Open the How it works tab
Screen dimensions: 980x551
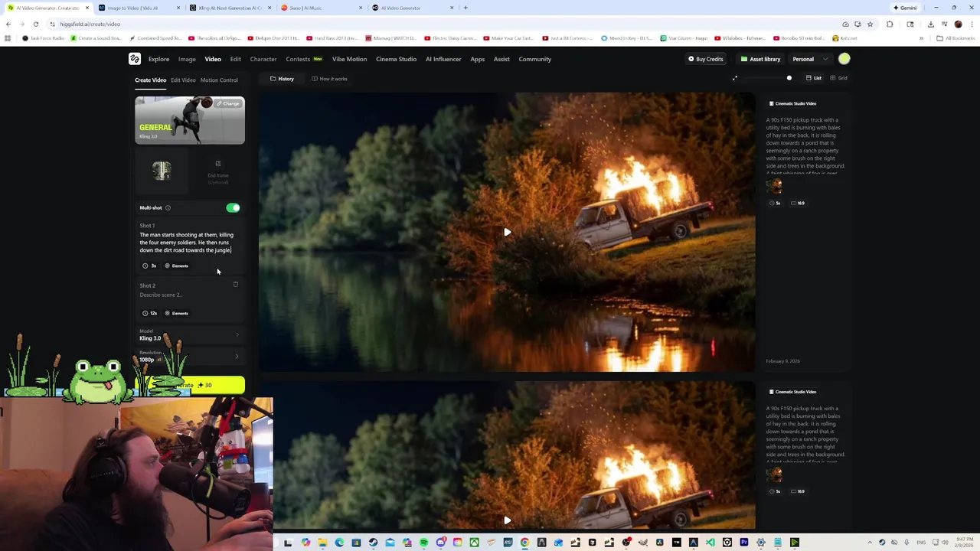329,79
